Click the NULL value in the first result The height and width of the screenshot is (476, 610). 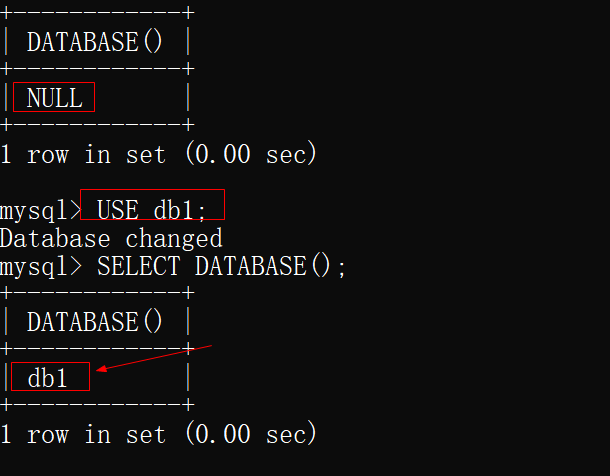coord(54,98)
